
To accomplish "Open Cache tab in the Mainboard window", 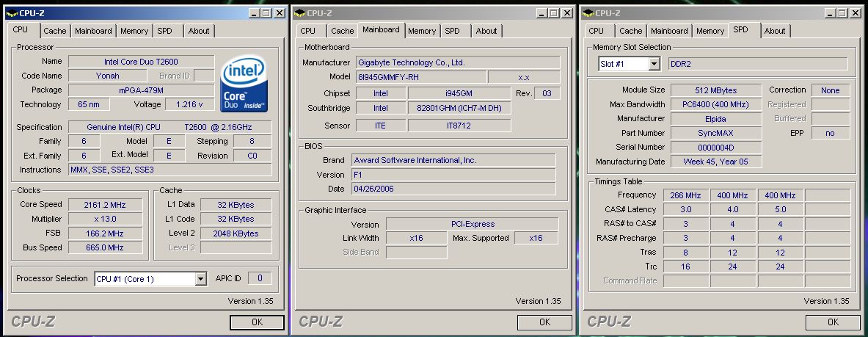I will point(343,31).
